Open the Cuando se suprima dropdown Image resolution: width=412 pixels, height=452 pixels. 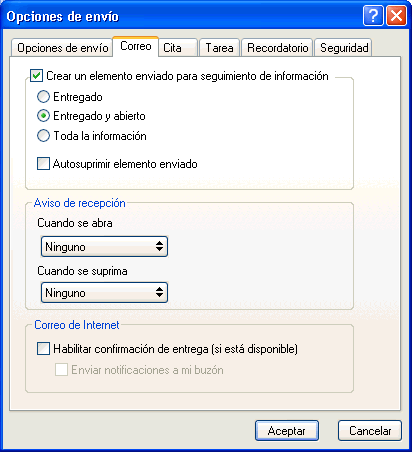coord(104,293)
